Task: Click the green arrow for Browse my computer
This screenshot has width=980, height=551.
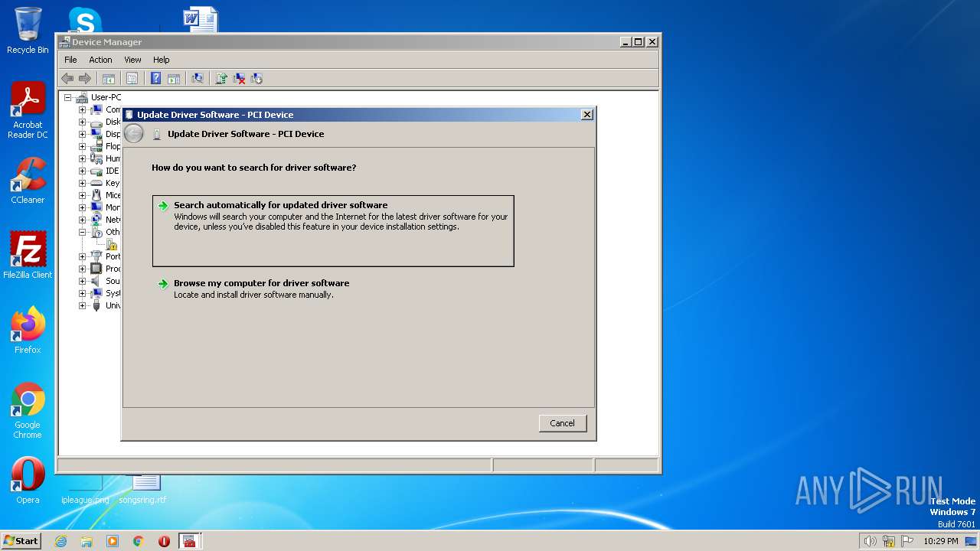Action: [x=162, y=284]
